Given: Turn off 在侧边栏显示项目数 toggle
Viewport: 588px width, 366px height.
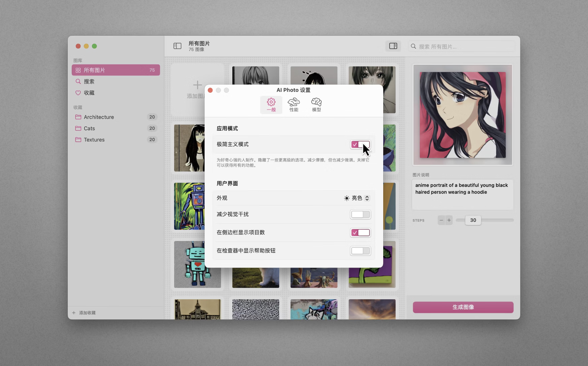Looking at the screenshot, I should click(360, 233).
